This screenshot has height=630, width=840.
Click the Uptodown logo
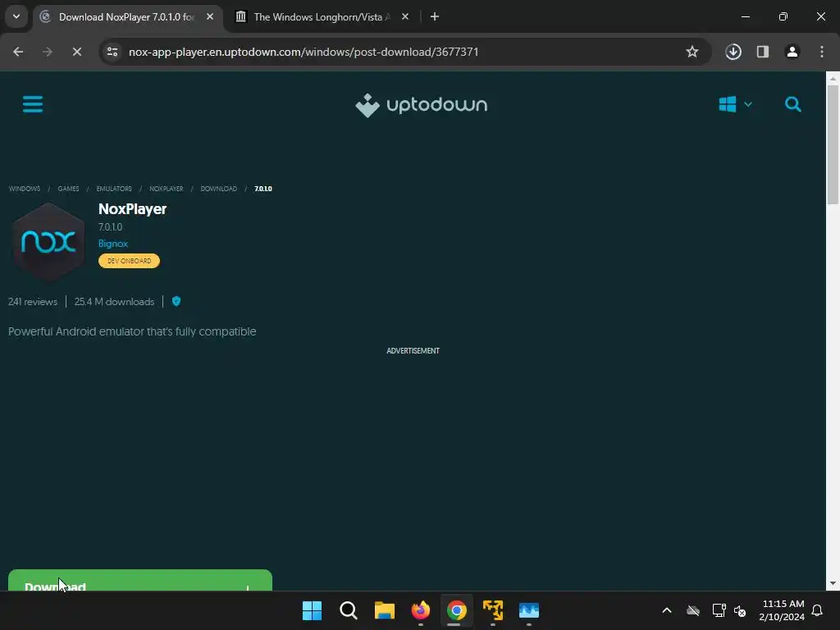click(421, 105)
